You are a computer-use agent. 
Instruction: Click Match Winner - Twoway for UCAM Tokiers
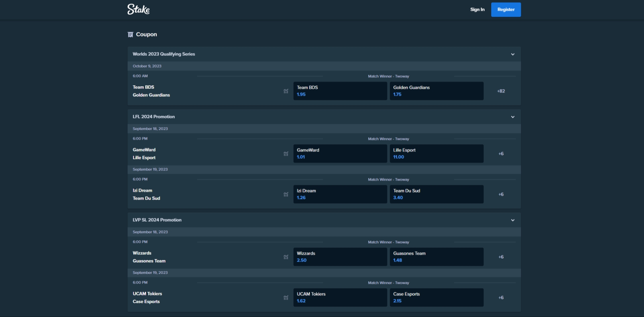[x=388, y=283]
